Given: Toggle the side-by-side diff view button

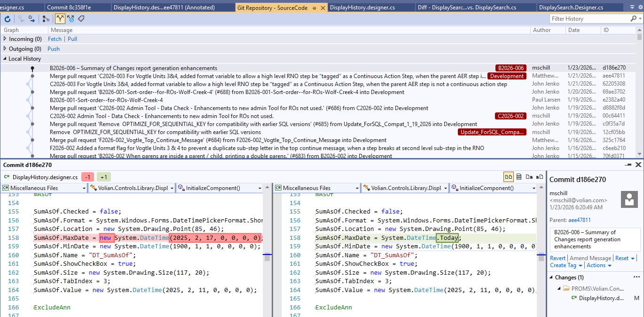Looking at the screenshot, I should tap(508, 177).
